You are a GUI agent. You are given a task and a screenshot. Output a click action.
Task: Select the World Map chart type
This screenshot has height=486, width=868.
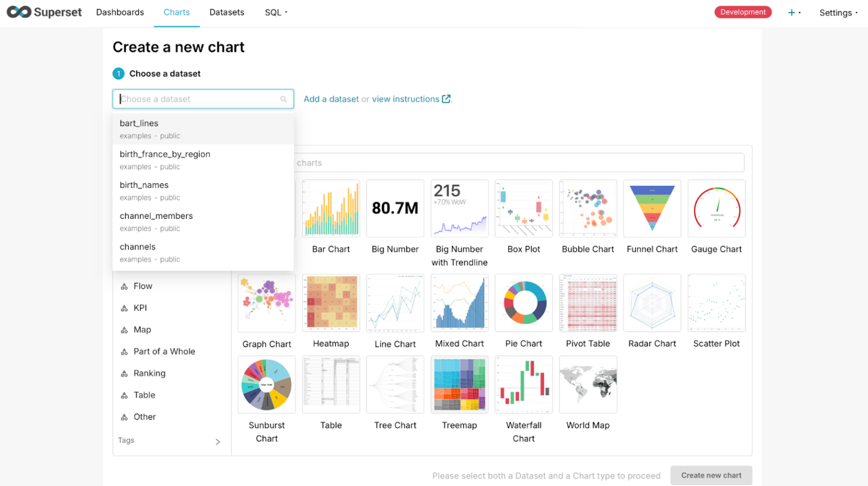point(587,385)
